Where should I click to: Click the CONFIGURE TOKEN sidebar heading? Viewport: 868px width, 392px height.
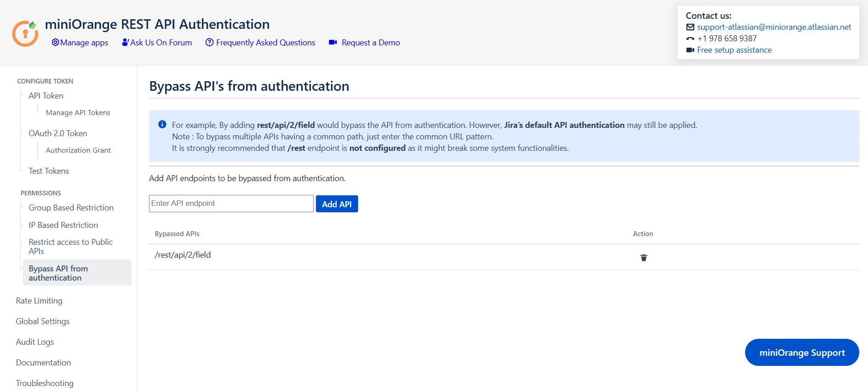pos(45,81)
